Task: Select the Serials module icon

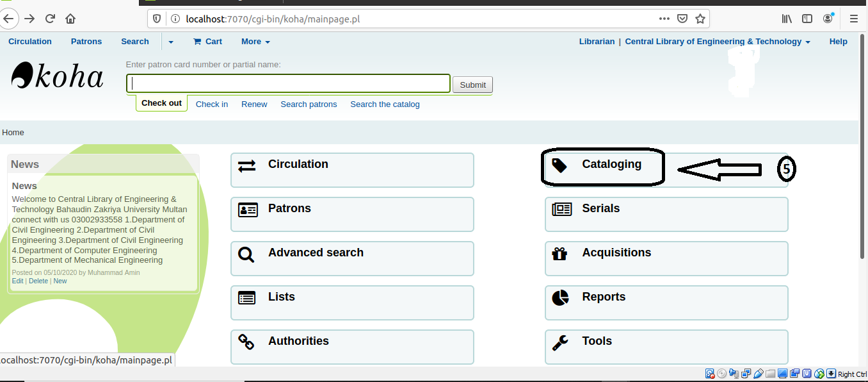Action: pos(560,210)
